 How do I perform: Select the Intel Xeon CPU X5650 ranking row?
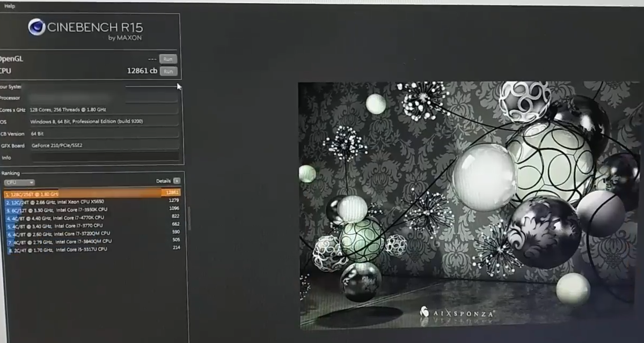(92, 202)
